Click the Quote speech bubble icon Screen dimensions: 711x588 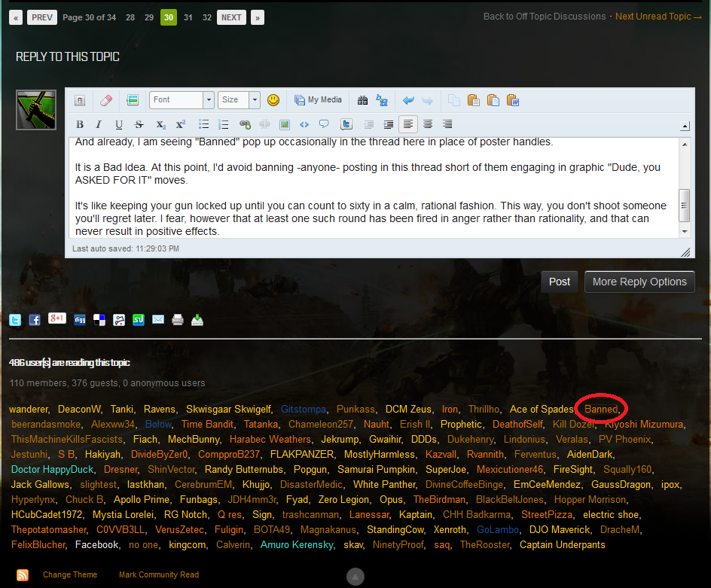pyautogui.click(x=324, y=124)
